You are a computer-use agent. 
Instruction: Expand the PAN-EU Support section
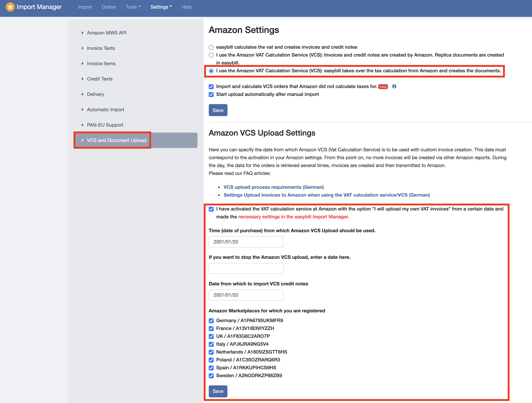[105, 125]
